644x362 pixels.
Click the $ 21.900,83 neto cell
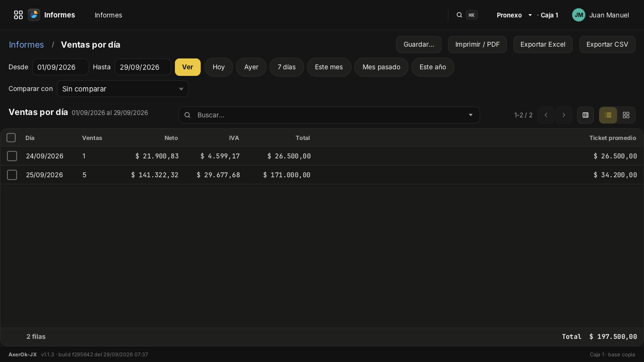coord(157,156)
